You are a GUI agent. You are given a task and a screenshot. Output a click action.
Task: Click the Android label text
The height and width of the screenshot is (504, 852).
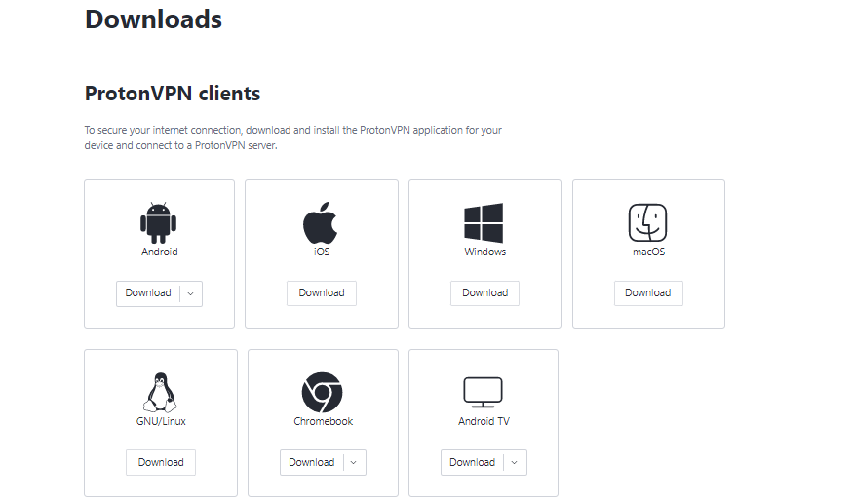click(159, 252)
